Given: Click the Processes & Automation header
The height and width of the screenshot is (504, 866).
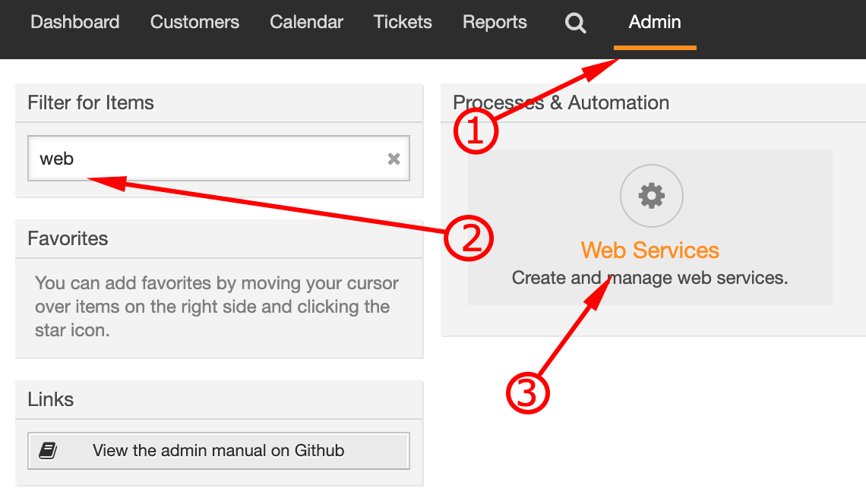Looking at the screenshot, I should tap(561, 102).
